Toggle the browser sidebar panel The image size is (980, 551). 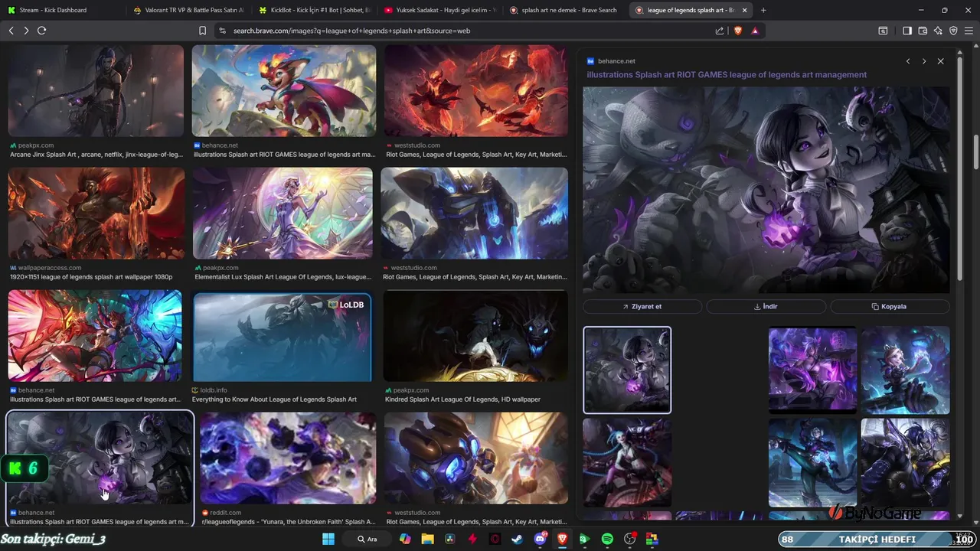click(x=907, y=31)
